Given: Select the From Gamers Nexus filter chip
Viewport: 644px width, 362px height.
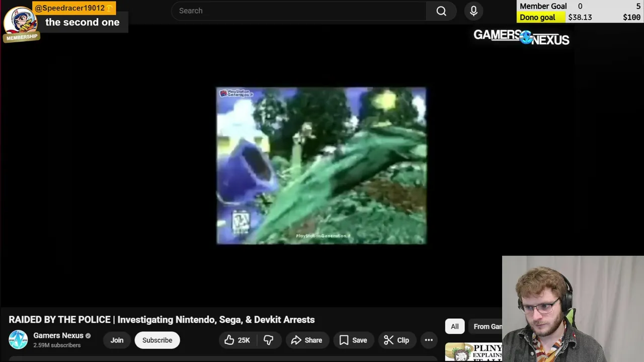Looking at the screenshot, I should click(486, 326).
